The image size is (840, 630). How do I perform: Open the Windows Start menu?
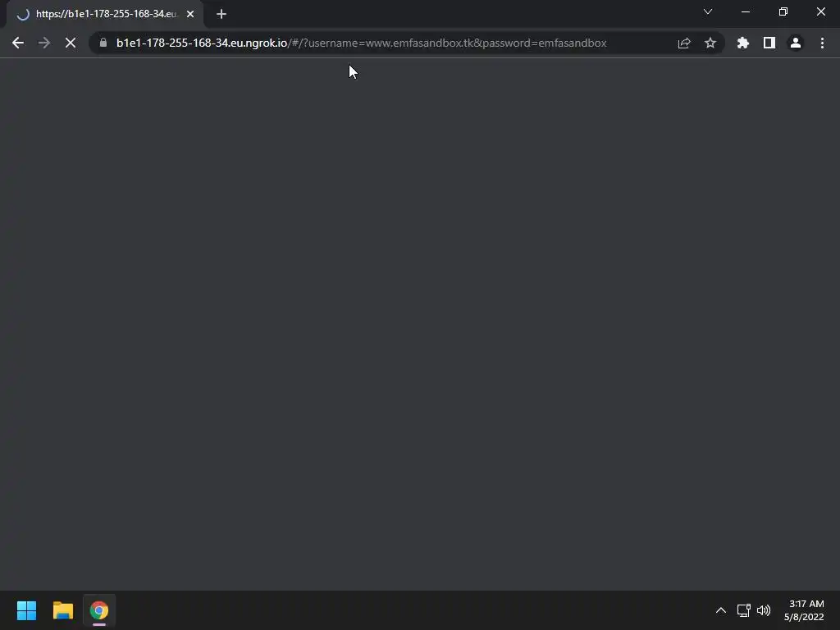pyautogui.click(x=26, y=610)
